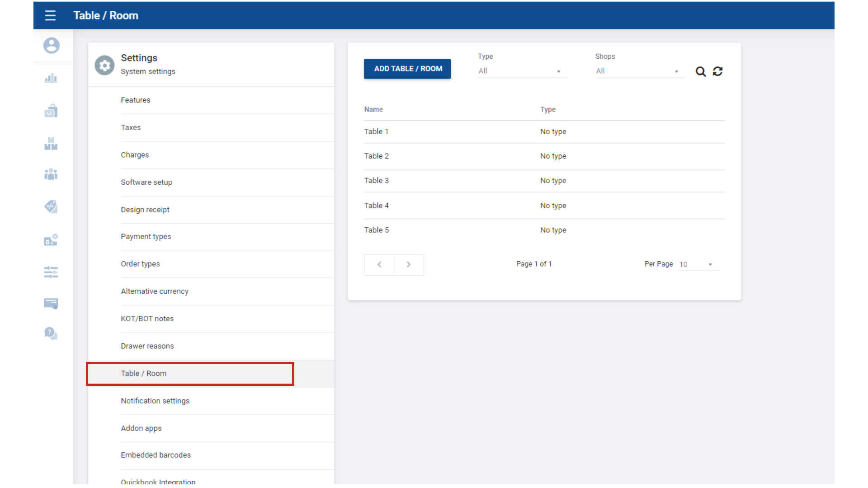Open the Per Page dropdown
The height and width of the screenshot is (488, 868).
tap(698, 264)
